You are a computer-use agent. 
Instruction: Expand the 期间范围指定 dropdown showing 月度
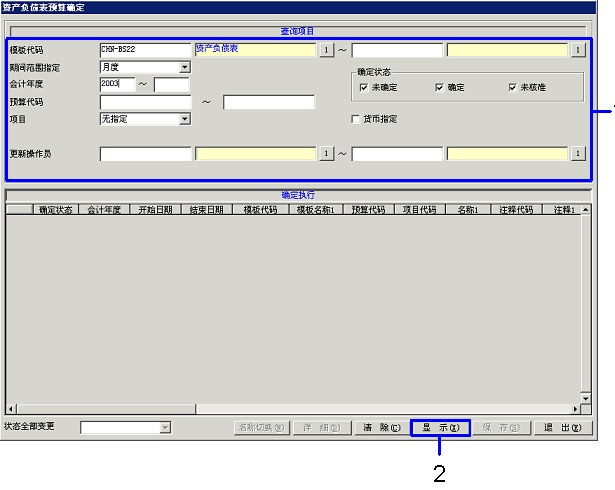click(184, 67)
